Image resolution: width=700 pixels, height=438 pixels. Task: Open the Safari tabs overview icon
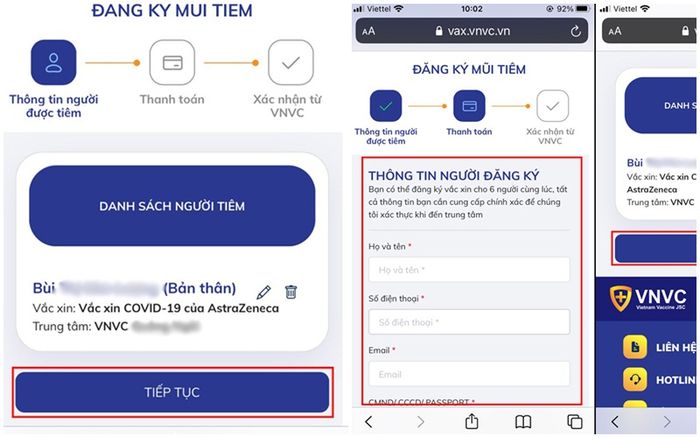pos(575,422)
